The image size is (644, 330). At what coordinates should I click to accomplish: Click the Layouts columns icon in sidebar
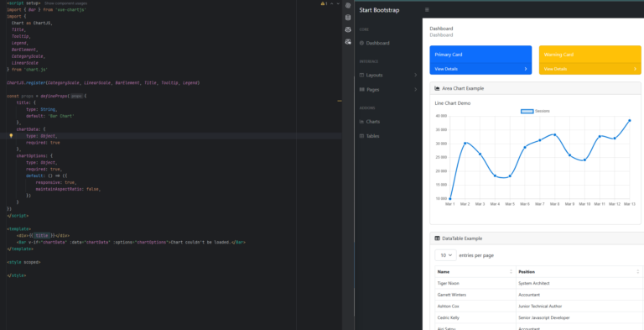coord(361,75)
